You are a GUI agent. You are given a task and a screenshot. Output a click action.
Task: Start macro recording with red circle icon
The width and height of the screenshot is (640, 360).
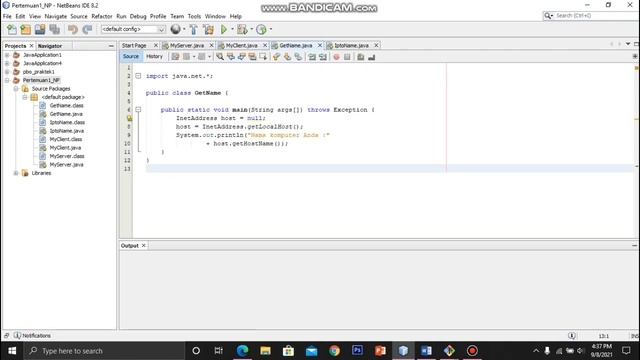click(336, 57)
